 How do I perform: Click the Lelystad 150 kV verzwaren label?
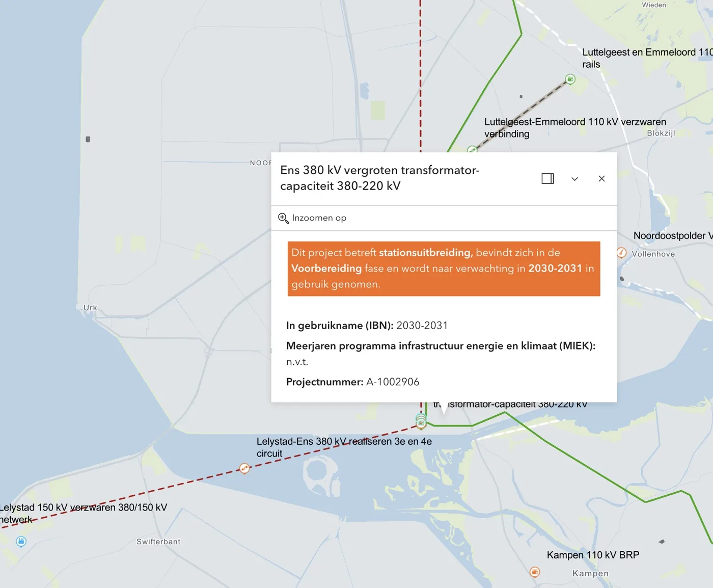(84, 513)
